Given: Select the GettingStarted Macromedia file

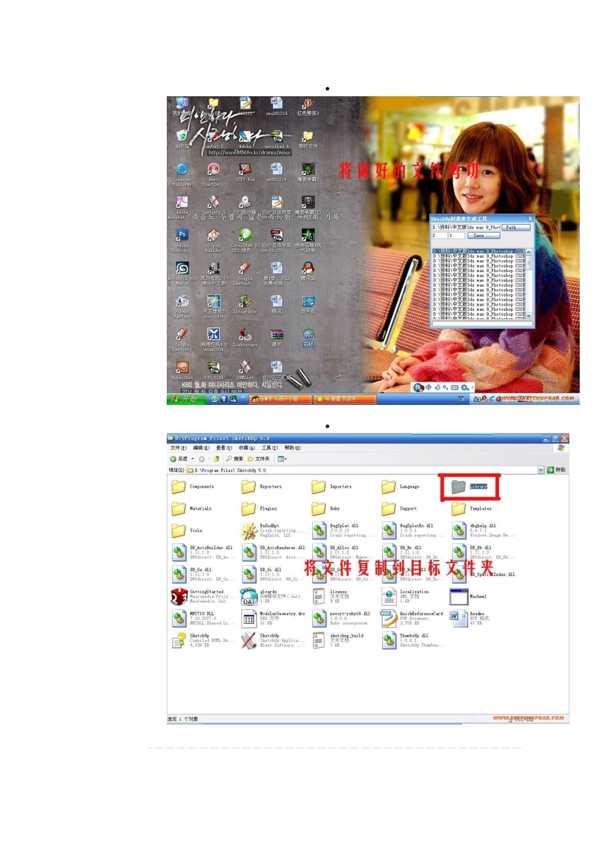Looking at the screenshot, I should [x=200, y=597].
